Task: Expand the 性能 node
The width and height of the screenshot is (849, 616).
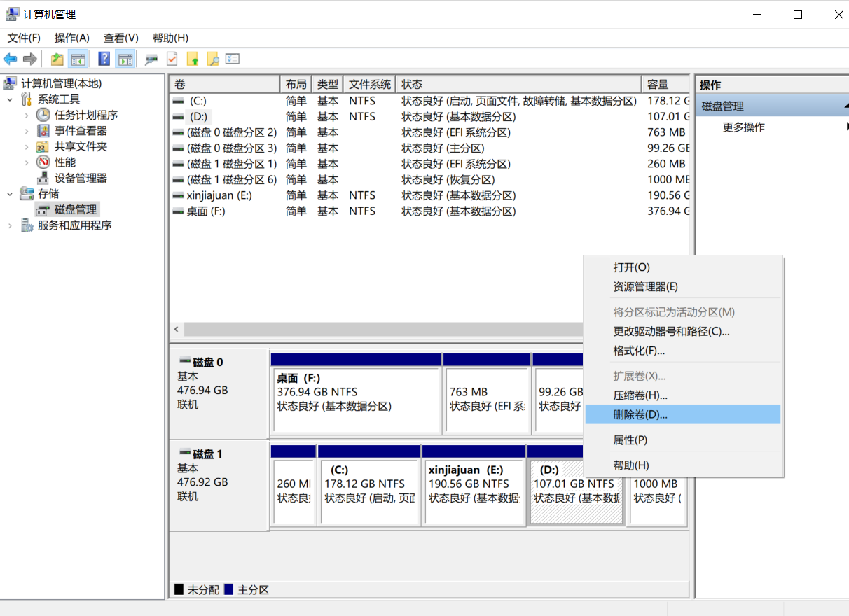Action: [27, 162]
